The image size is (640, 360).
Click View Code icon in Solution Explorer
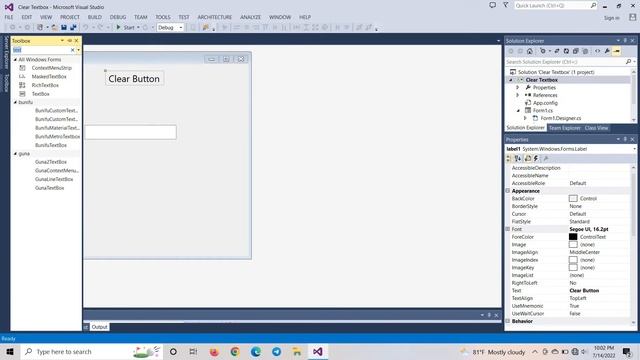(x=598, y=51)
